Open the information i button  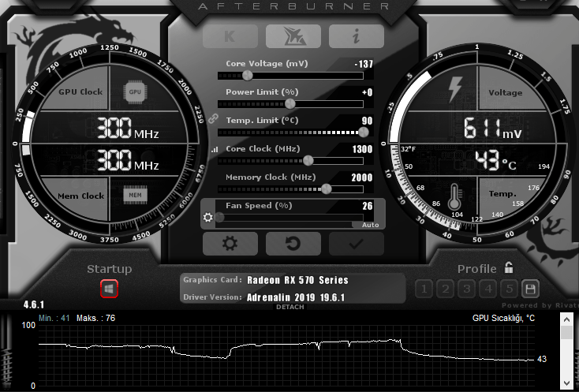(357, 36)
